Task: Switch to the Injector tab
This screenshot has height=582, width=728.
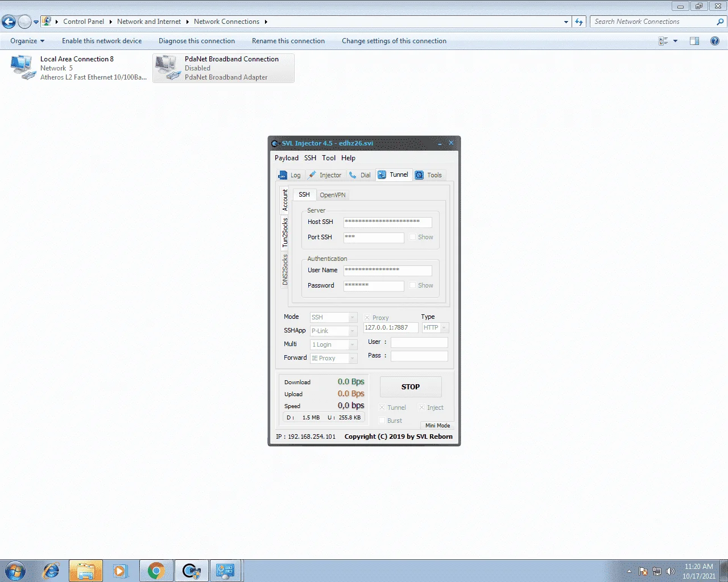Action: pyautogui.click(x=325, y=175)
